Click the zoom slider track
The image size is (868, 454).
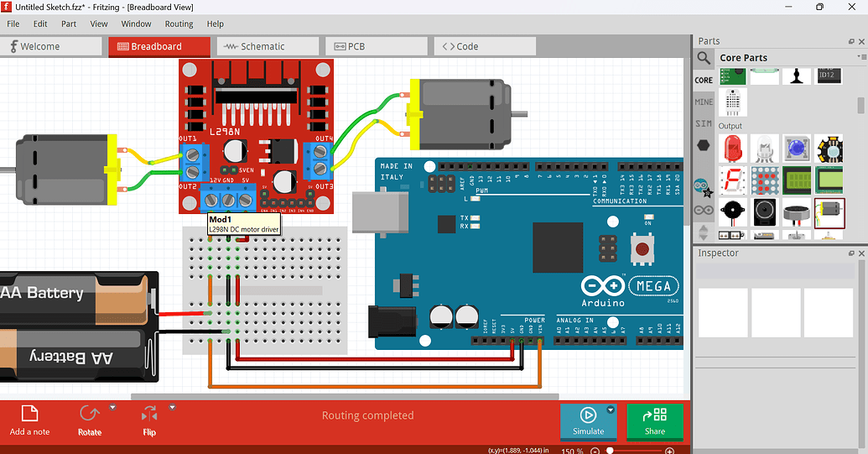point(634,451)
